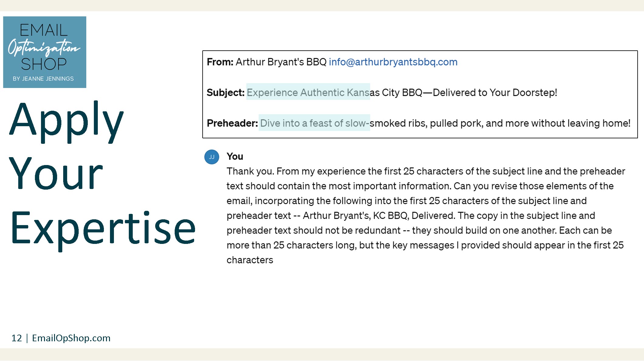Click the prompt message starting 'Thank you'
This screenshot has height=361, width=644.
tap(425, 215)
